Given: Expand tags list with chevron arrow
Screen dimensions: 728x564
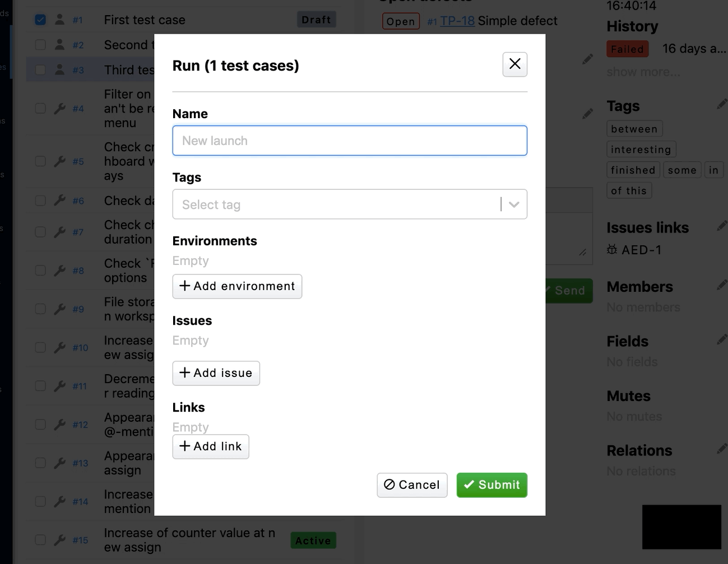Looking at the screenshot, I should pos(514,204).
